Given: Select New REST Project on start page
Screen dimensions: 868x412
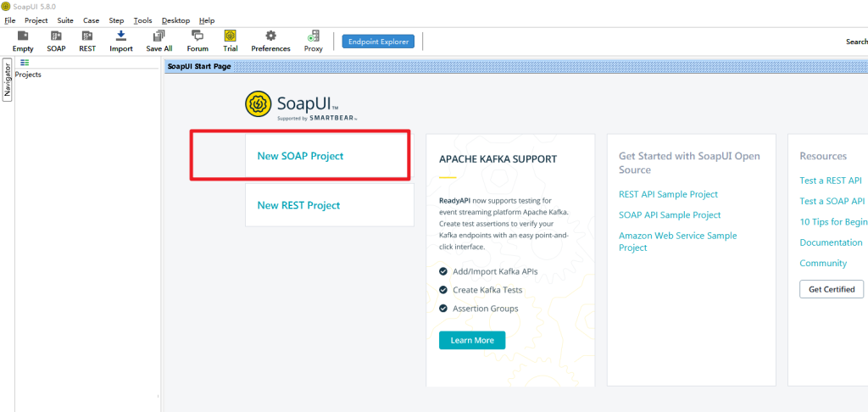Looking at the screenshot, I should pyautogui.click(x=298, y=205).
